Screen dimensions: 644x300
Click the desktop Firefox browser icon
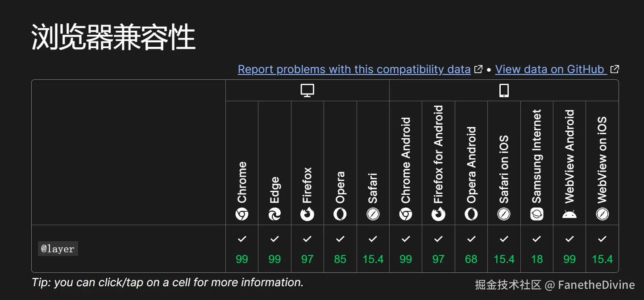(x=307, y=214)
